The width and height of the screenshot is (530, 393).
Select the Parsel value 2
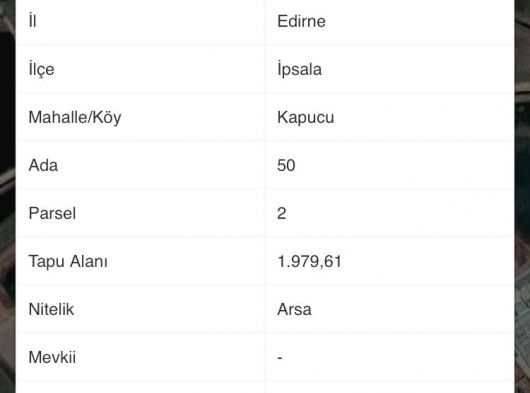click(x=282, y=214)
